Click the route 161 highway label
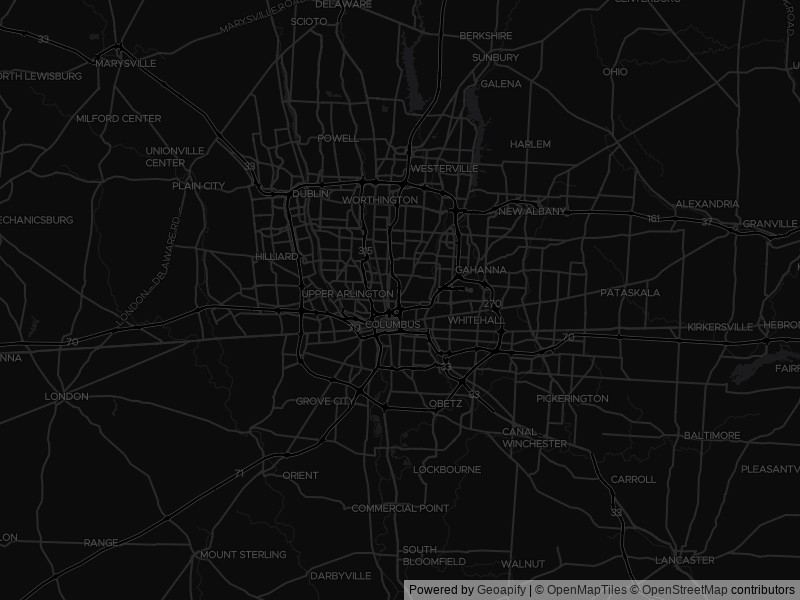The width and height of the screenshot is (800, 600). 654,218
